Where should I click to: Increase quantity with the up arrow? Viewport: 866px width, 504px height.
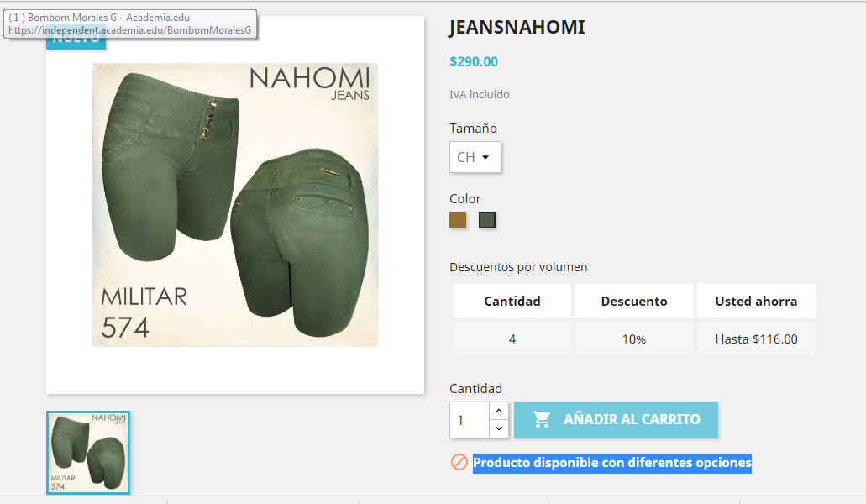click(499, 411)
